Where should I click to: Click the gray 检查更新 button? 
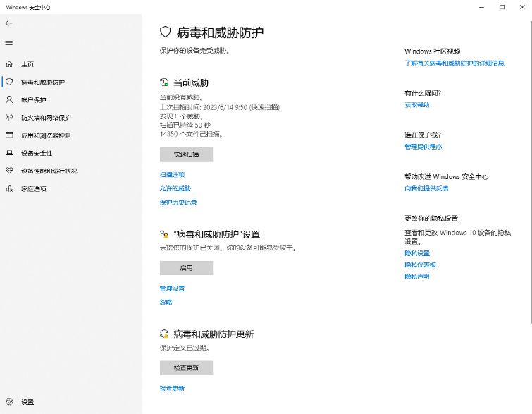click(x=186, y=367)
